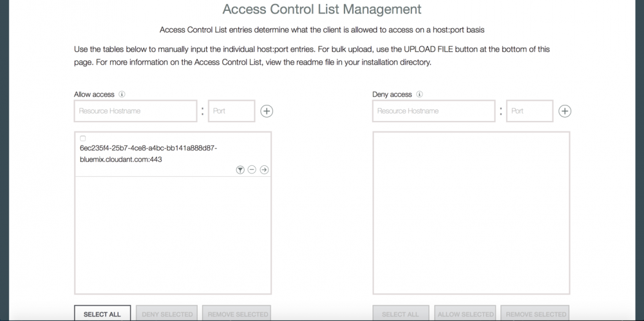Click ALLOW SELECTED button
This screenshot has width=644, height=321.
[465, 314]
